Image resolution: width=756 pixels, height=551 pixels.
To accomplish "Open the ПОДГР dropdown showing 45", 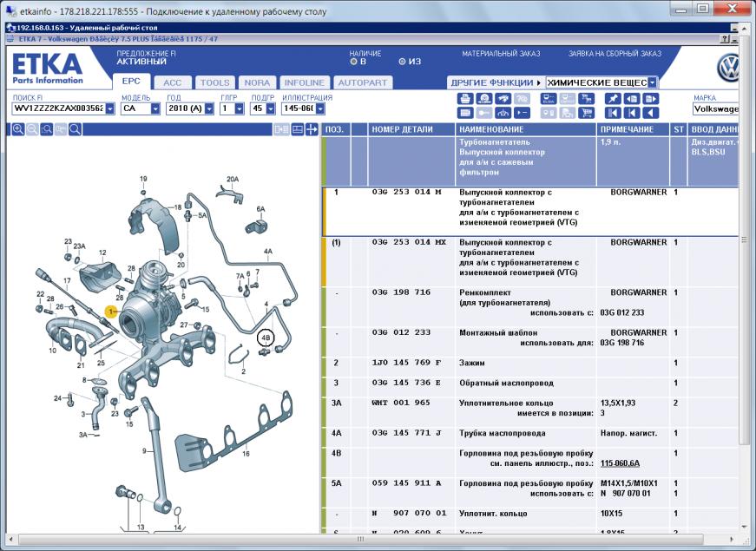I will (271, 108).
